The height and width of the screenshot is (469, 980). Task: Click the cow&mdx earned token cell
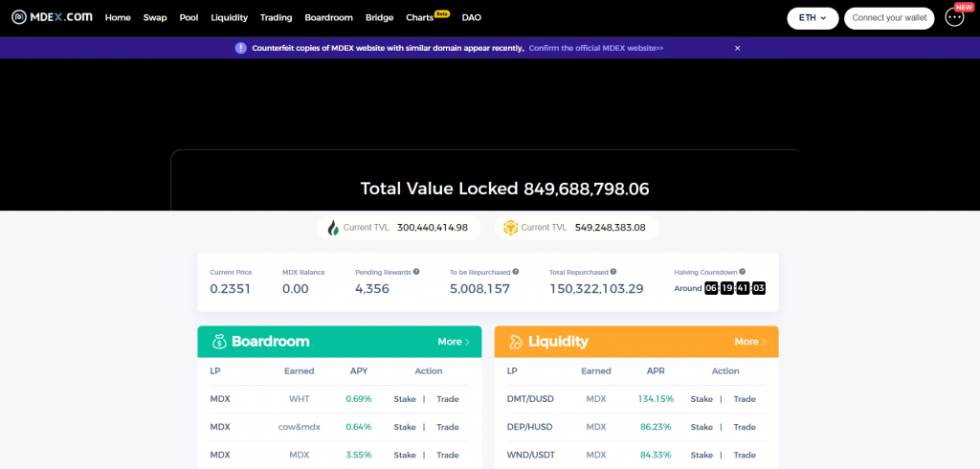(x=300, y=427)
